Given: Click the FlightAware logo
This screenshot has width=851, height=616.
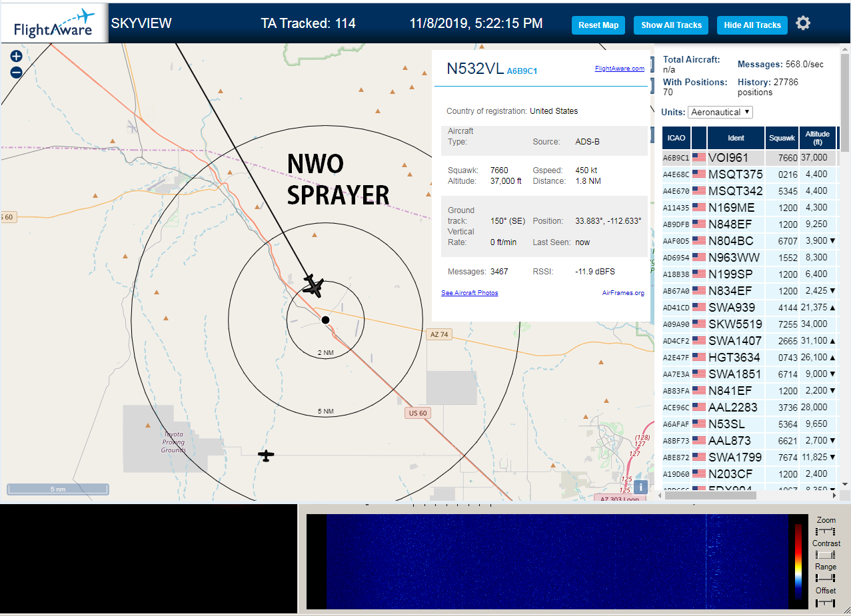Looking at the screenshot, I should pos(55,23).
